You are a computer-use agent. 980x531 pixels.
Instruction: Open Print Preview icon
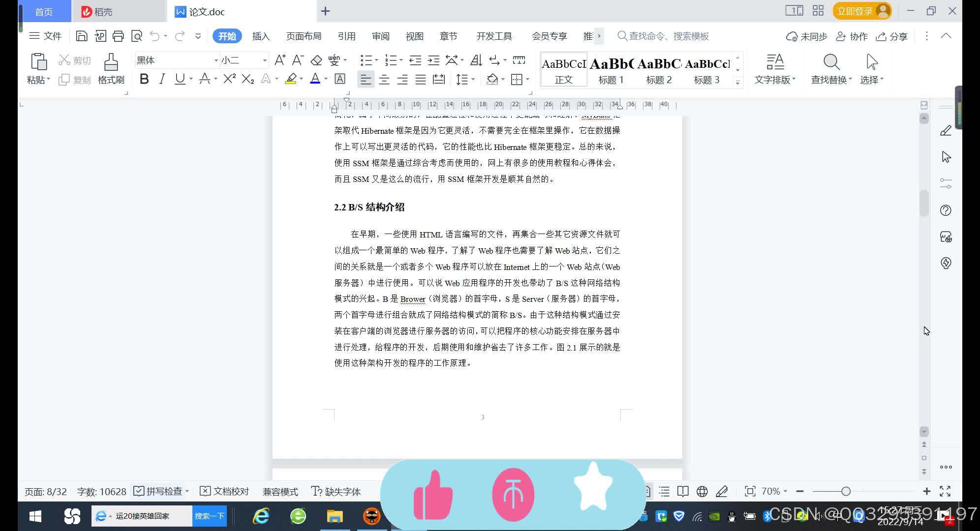tap(137, 36)
